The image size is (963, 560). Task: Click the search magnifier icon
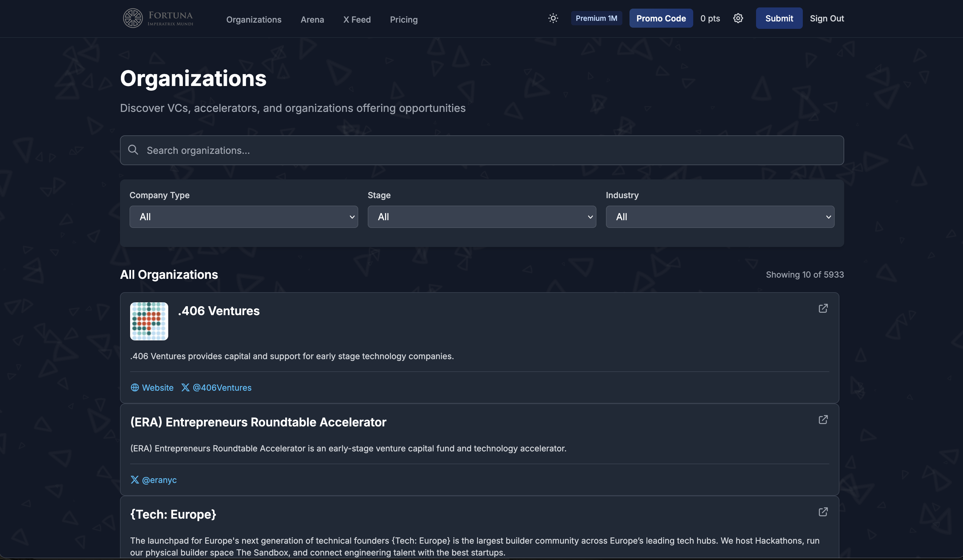(x=133, y=150)
